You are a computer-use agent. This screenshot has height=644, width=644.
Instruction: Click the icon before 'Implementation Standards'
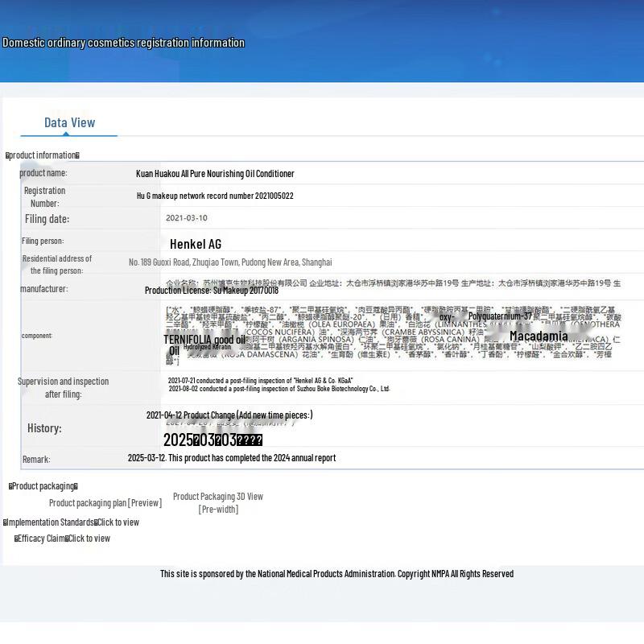point(5,522)
